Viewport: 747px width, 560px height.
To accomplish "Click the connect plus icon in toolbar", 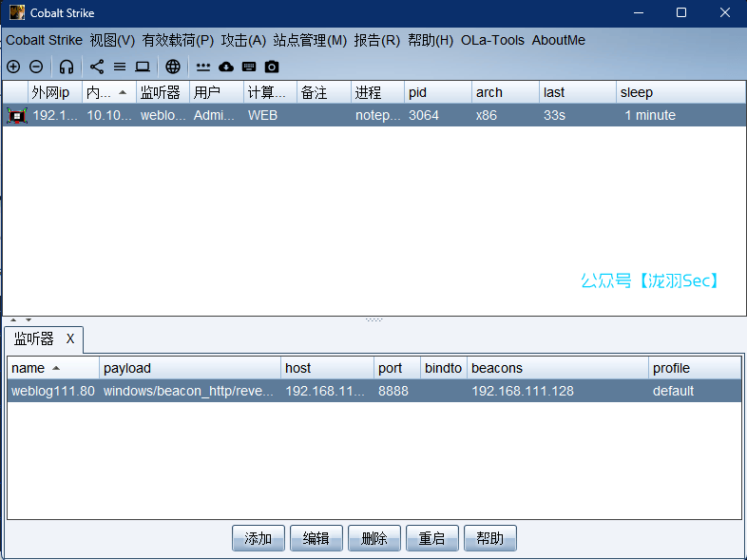I will tap(13, 67).
